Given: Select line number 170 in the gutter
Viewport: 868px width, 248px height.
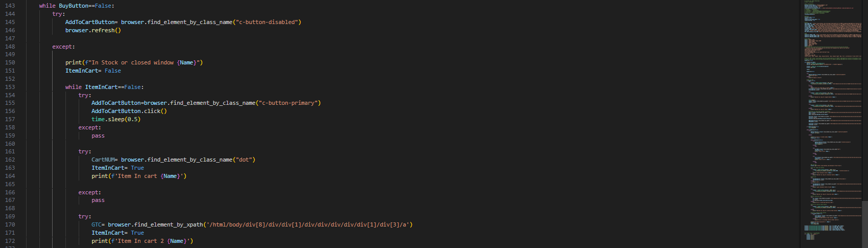Looking at the screenshot, I should pos(10,224).
